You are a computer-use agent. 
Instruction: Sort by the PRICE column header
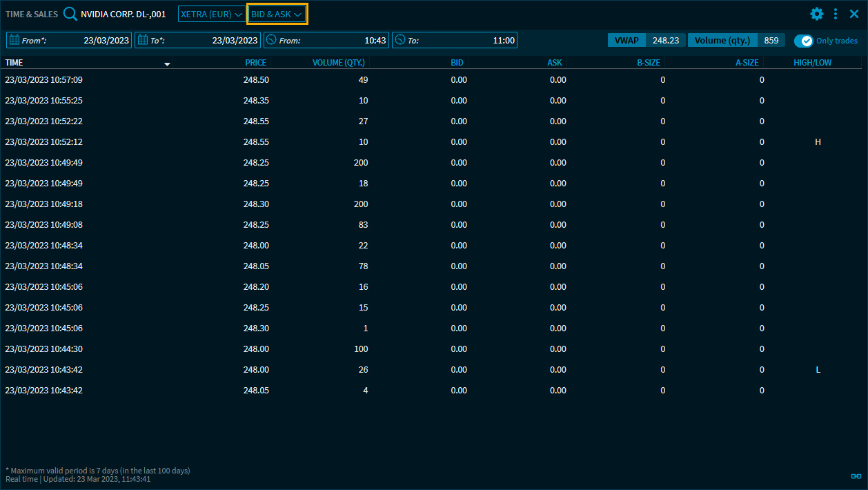[x=255, y=63]
